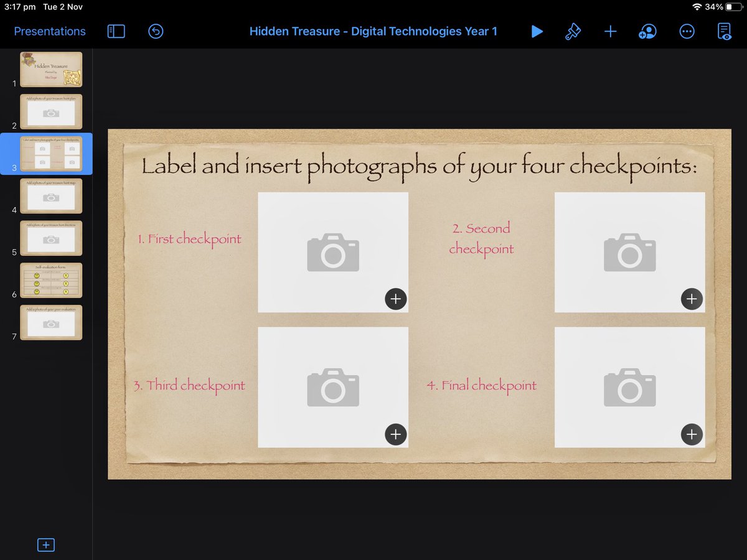Select slide 1 Hidden Treasure thumbnail

(51, 69)
